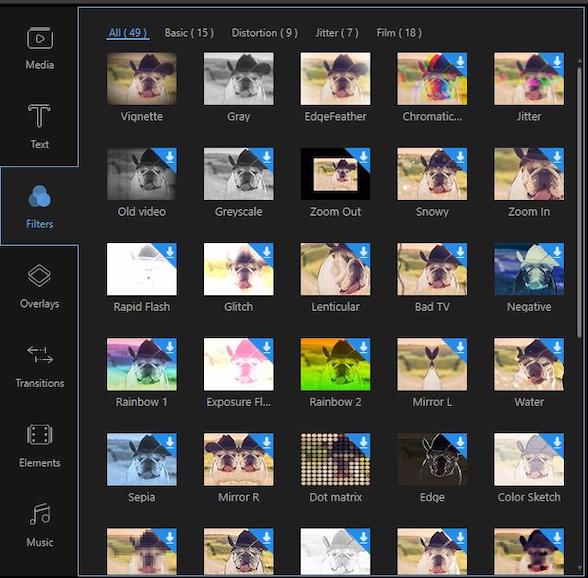The height and width of the screenshot is (578, 588).
Task: Switch to the Distortion (9) tab
Action: 264,33
